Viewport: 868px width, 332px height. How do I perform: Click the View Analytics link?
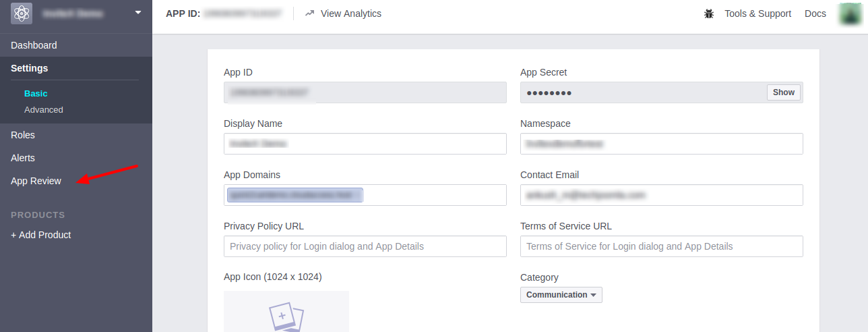pos(350,13)
